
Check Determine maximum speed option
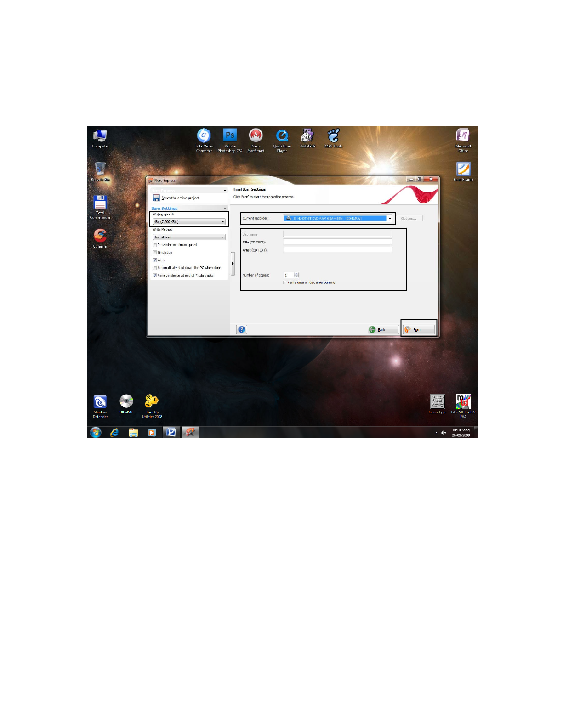155,245
